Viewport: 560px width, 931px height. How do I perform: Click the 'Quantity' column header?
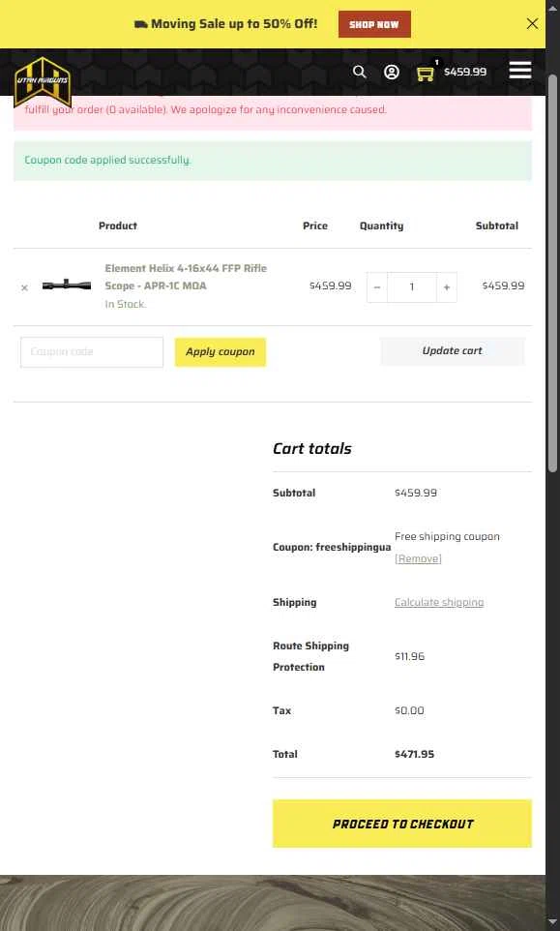[x=381, y=225]
